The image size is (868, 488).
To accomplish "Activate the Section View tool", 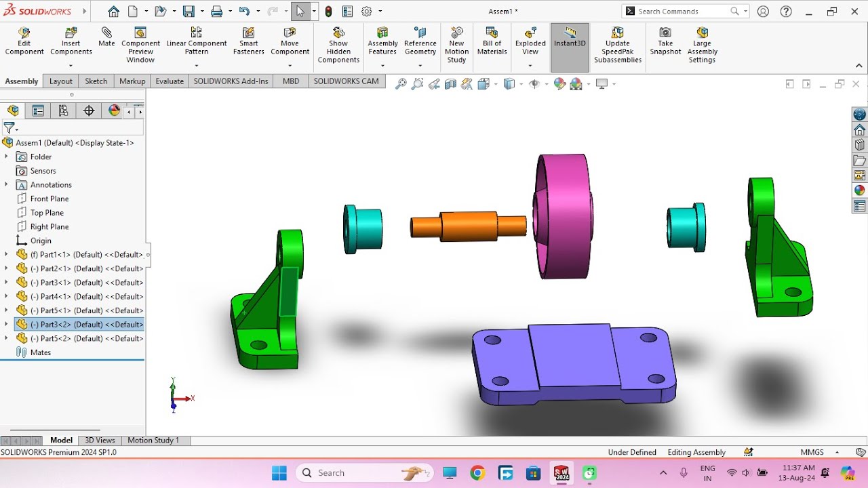I will pyautogui.click(x=450, y=84).
